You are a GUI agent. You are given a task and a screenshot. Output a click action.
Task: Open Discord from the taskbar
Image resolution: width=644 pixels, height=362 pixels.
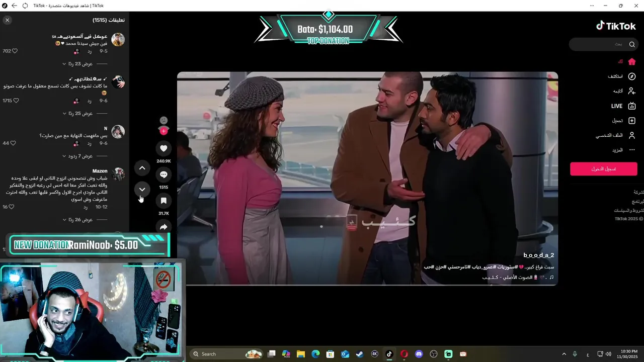pyautogui.click(x=419, y=354)
